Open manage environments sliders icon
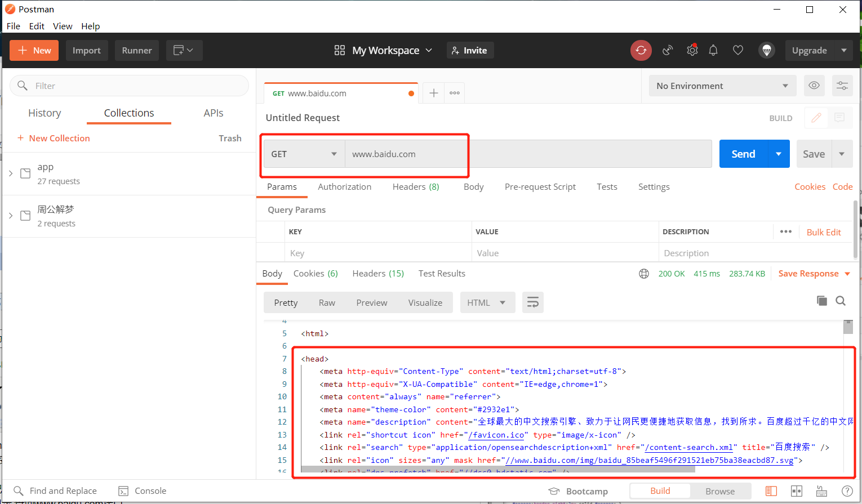 (842, 86)
